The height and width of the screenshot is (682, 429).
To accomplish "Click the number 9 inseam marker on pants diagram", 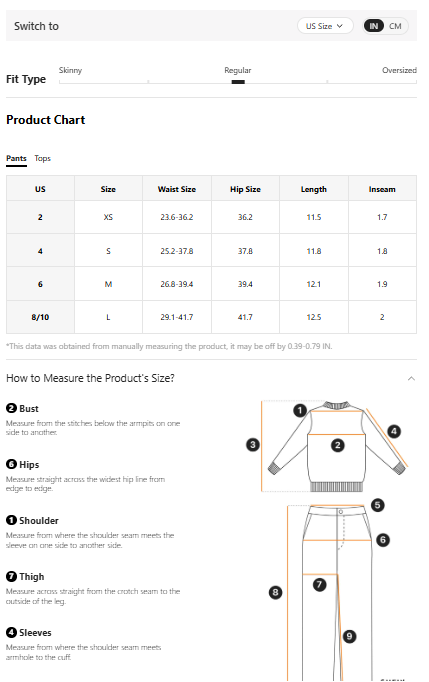I will tap(349, 636).
